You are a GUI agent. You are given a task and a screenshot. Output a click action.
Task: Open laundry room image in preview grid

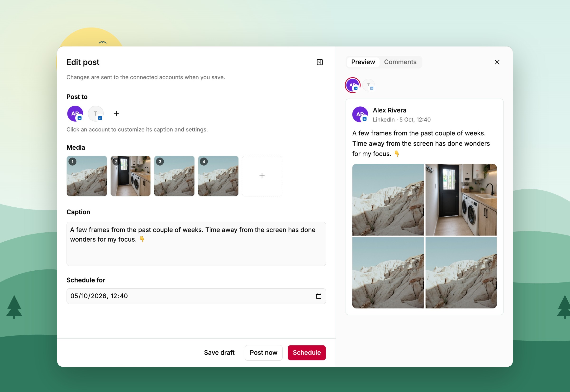pos(461,200)
